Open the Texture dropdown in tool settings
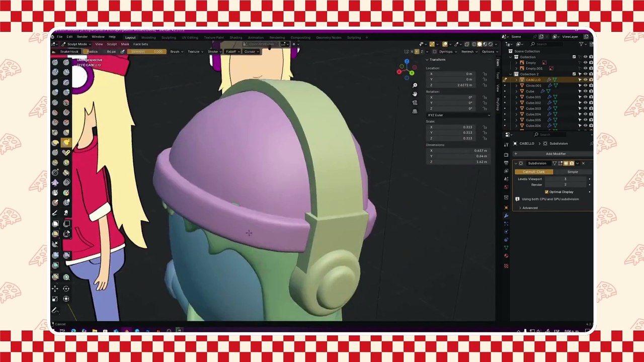The height and width of the screenshot is (362, 644). tap(194, 52)
